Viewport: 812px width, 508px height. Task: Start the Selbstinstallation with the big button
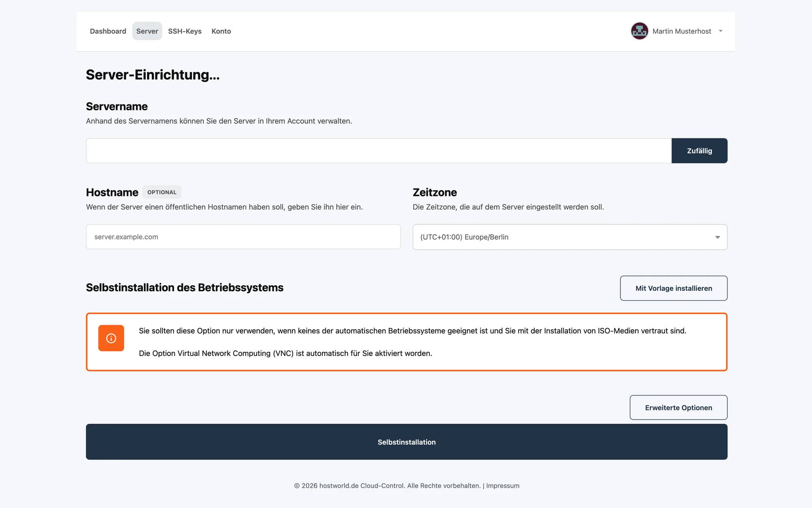point(406,442)
